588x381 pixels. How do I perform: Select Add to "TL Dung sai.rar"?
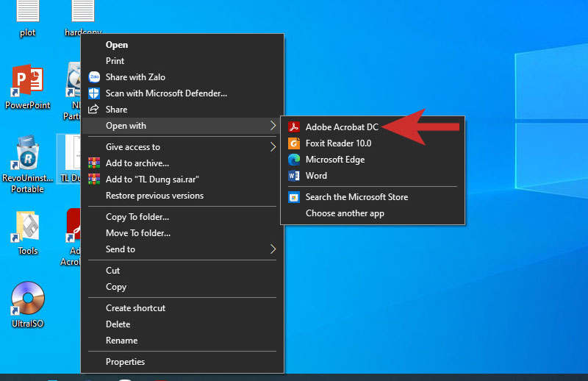point(152,179)
